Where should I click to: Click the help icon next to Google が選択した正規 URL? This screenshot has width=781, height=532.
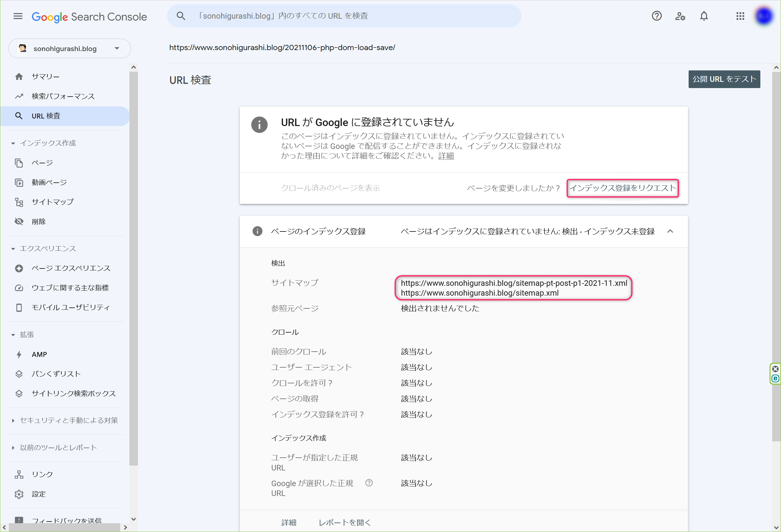[x=369, y=483]
